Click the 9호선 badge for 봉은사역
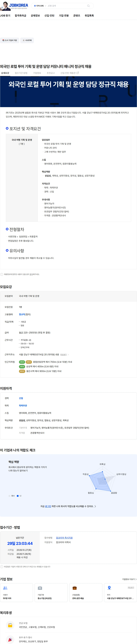 22,371
